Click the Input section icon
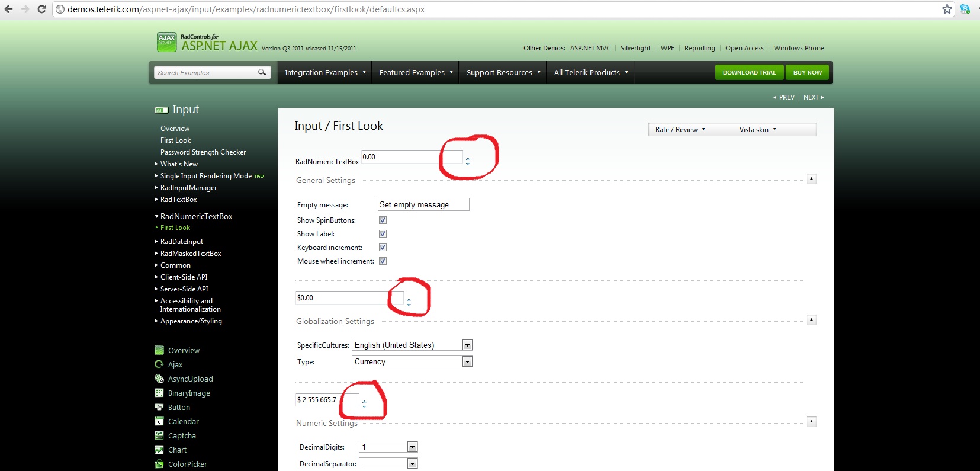The image size is (980, 471). pos(161,110)
